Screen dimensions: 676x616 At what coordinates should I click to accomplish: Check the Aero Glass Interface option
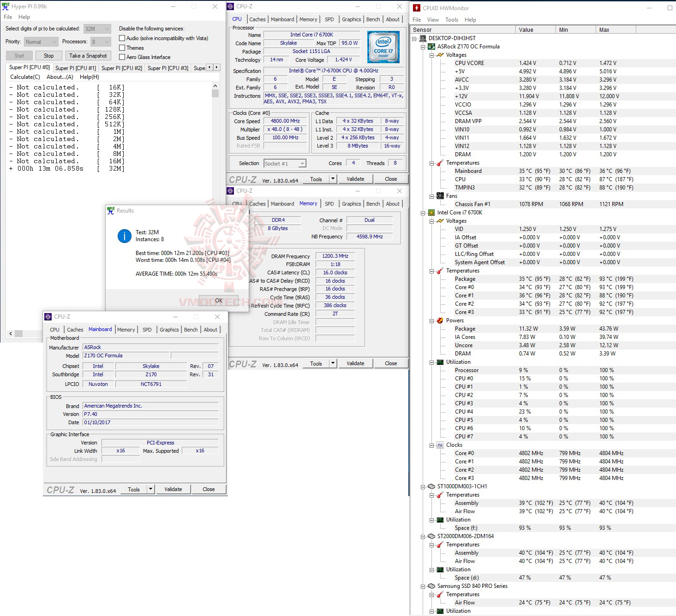point(122,57)
